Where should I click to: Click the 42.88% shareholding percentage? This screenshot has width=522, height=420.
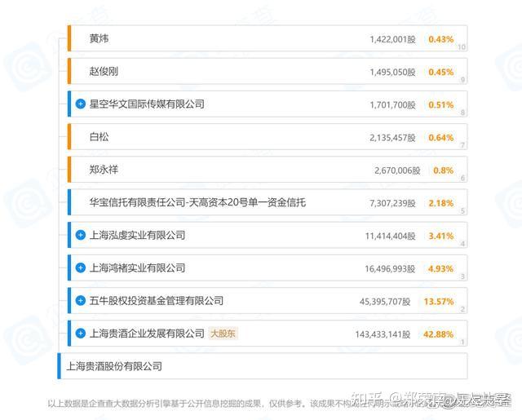pos(439,334)
